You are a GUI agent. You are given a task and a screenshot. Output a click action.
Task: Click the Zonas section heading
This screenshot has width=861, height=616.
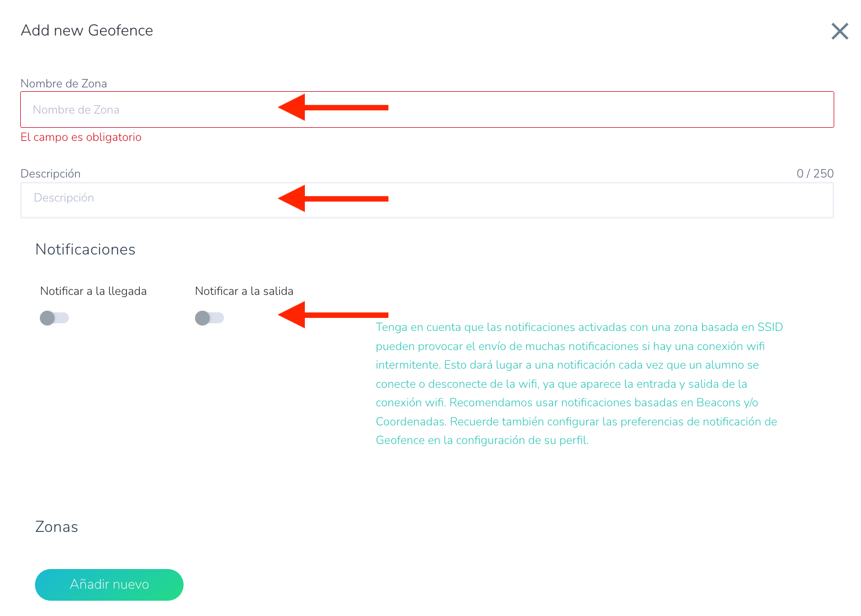57,527
